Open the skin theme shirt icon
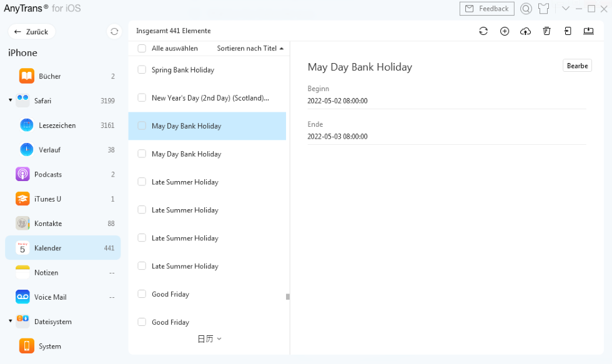This screenshot has height=364, width=612. [543, 9]
